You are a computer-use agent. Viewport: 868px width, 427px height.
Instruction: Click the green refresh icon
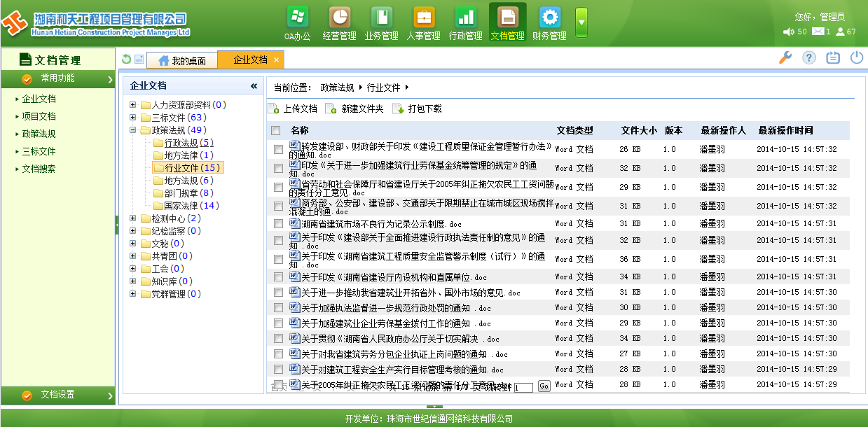point(126,59)
